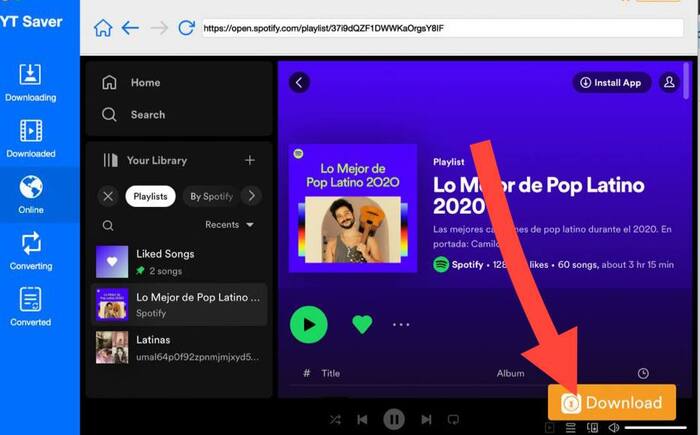The image size is (700, 435).
Task: Click the Title column header
Action: tap(330, 373)
